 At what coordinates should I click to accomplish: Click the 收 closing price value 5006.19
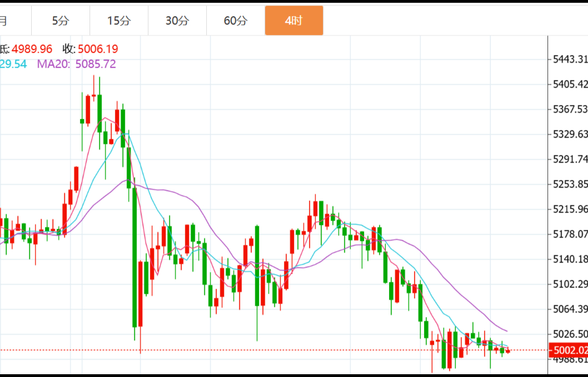point(98,49)
